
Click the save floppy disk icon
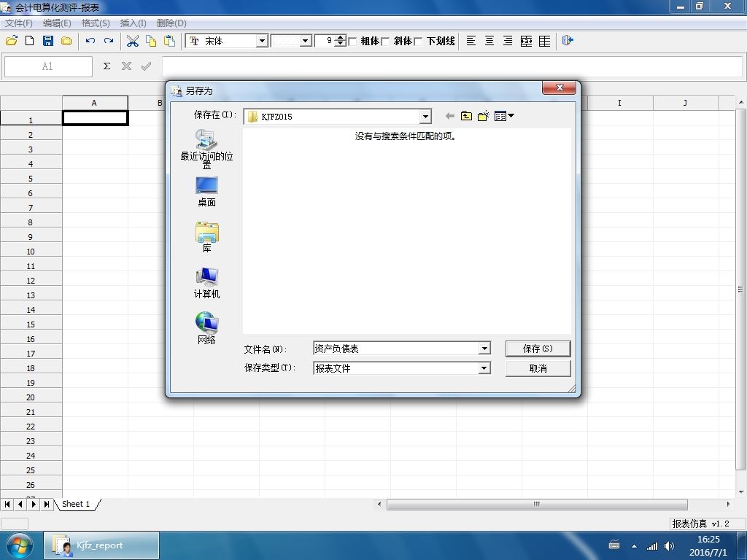[48, 41]
